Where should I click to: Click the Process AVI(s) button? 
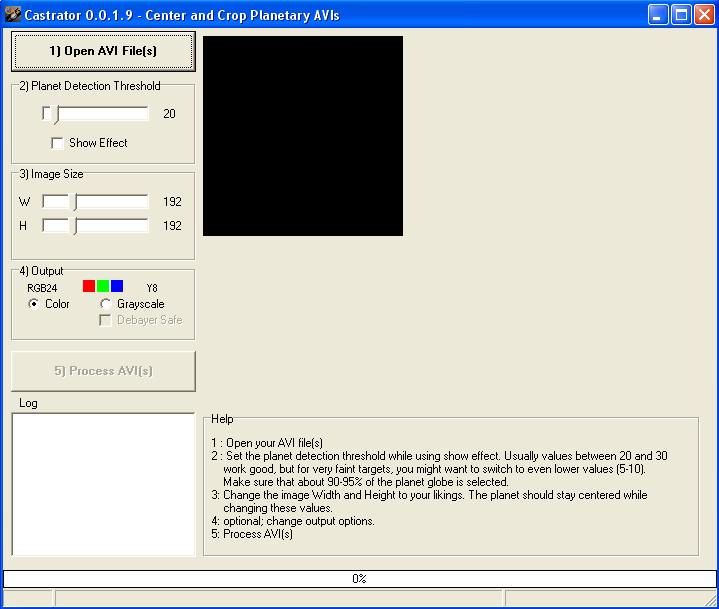point(103,371)
